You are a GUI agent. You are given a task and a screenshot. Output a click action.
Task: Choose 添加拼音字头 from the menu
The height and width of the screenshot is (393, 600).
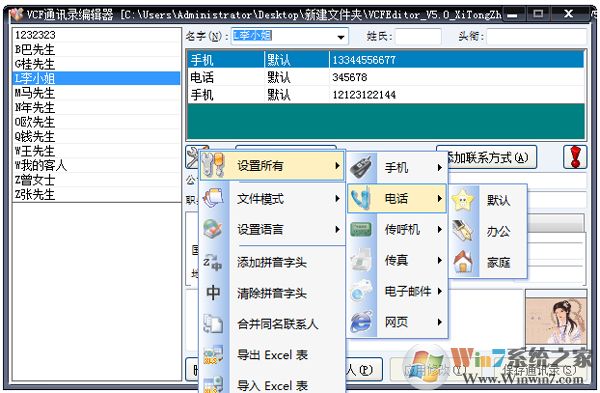pyautogui.click(x=272, y=263)
